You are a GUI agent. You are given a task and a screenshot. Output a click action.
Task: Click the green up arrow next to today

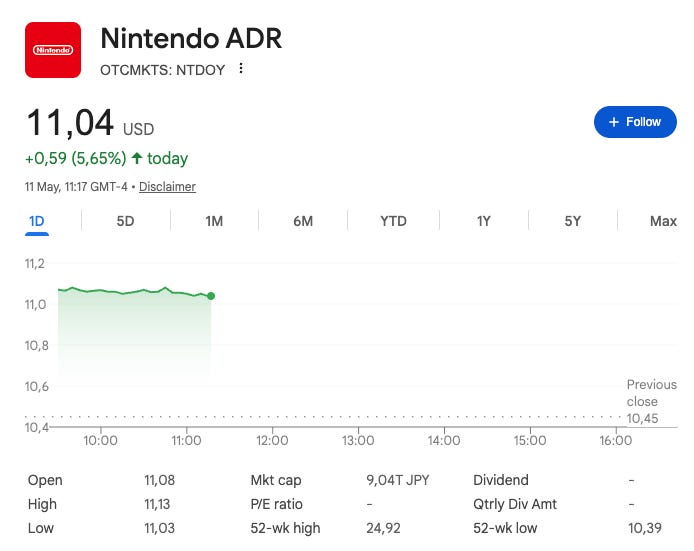[137, 158]
